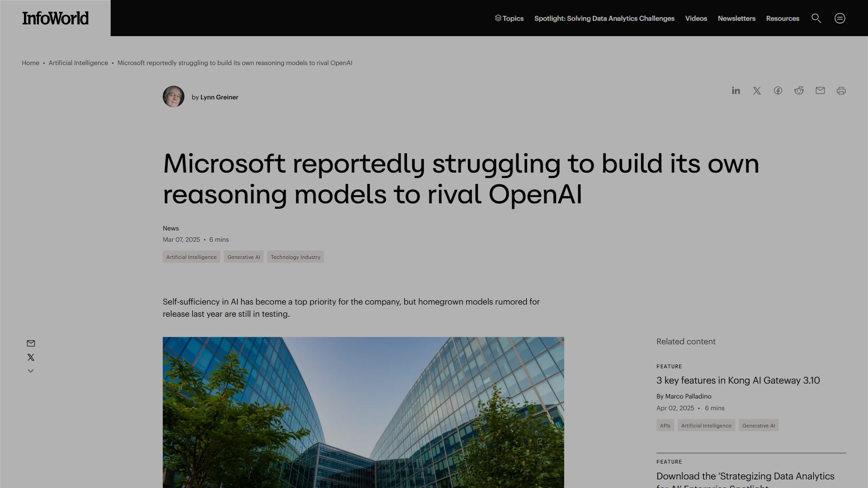Screen dimensions: 868x488
Task: Select related content Artificial Intelligence tag
Action: (706, 426)
